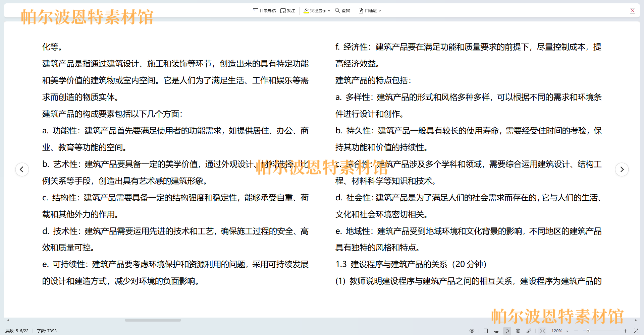The height and width of the screenshot is (335, 644).
Task: Click the line 具有独特的风格和特点。
Action: [x=378, y=248]
